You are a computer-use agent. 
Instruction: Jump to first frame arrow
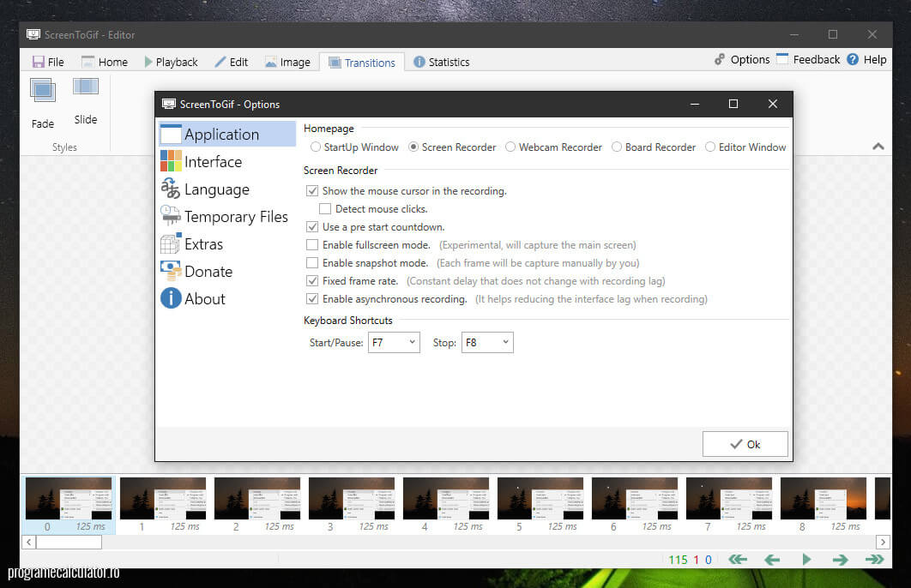[738, 560]
